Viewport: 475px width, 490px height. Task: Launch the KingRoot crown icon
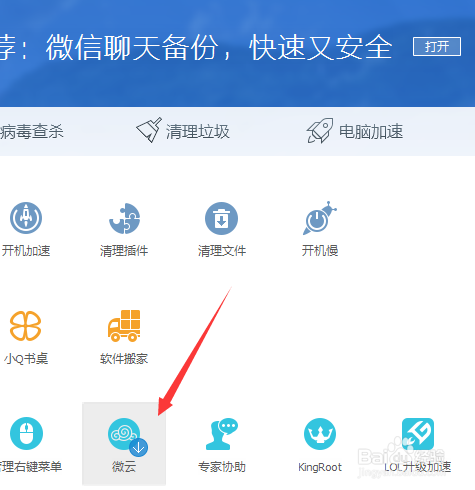pyautogui.click(x=320, y=434)
